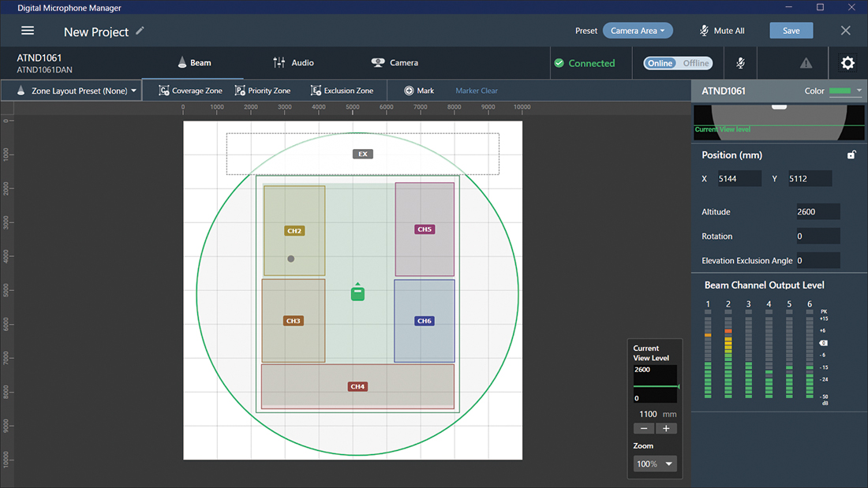The height and width of the screenshot is (488, 868).
Task: Select the green microphone device icon
Action: [357, 292]
